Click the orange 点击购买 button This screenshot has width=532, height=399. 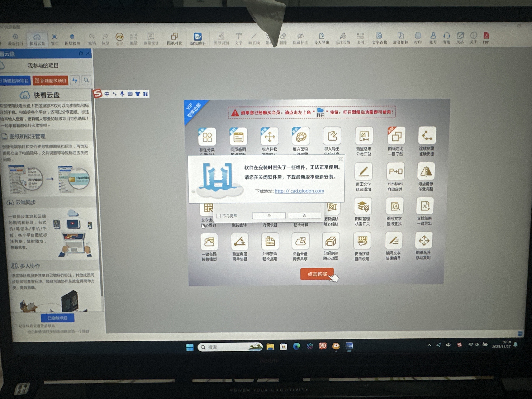coord(317,274)
